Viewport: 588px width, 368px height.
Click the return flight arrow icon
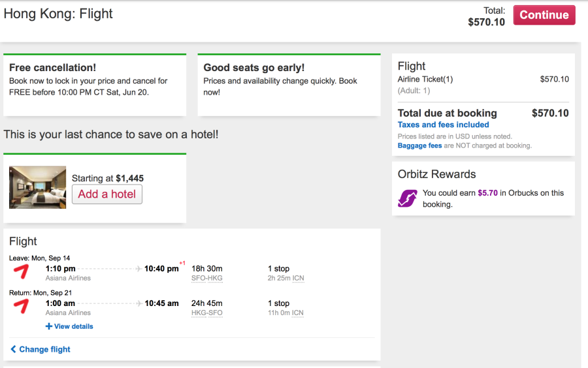139,303
